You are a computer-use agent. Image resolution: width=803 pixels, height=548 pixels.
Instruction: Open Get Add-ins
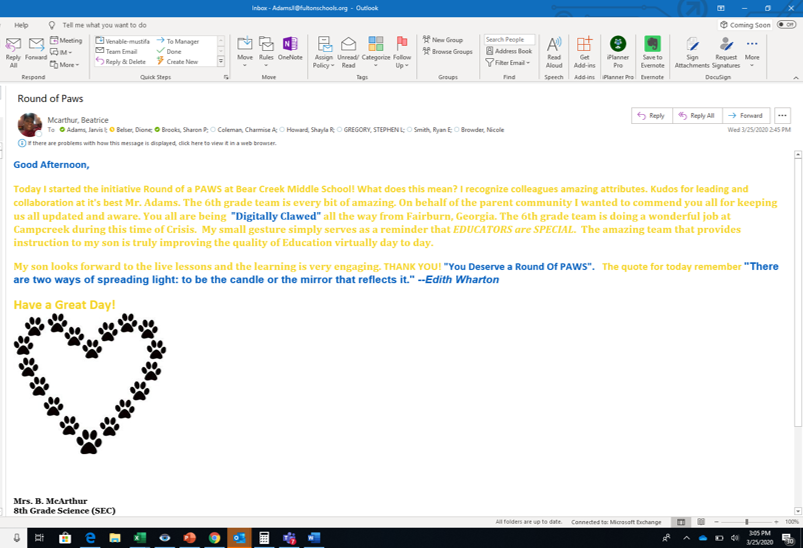tap(584, 52)
